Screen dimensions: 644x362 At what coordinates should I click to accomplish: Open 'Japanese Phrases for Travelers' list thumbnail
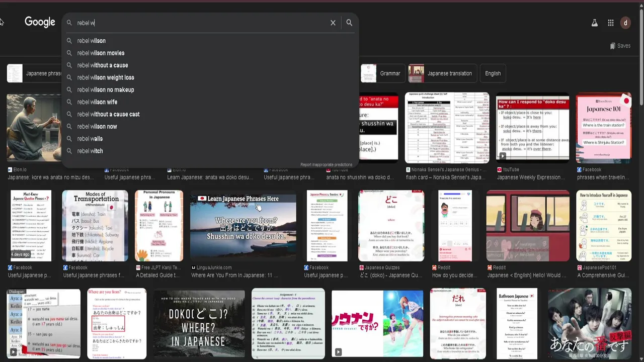[x=327, y=226]
